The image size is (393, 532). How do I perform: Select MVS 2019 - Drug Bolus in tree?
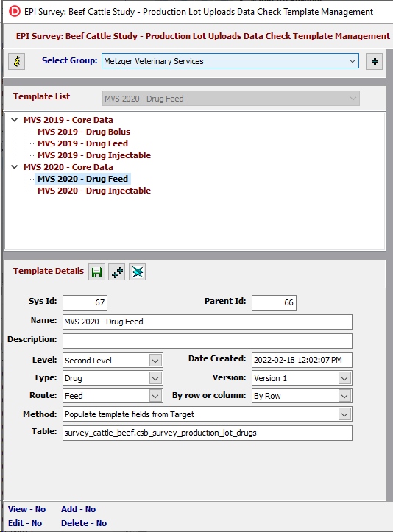84,132
